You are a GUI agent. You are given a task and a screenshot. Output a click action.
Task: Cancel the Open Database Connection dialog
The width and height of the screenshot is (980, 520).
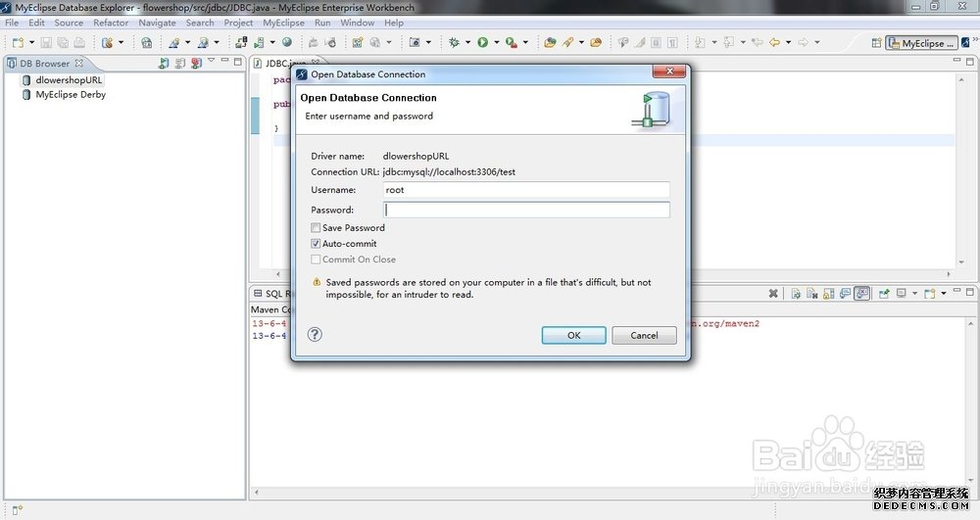click(644, 335)
